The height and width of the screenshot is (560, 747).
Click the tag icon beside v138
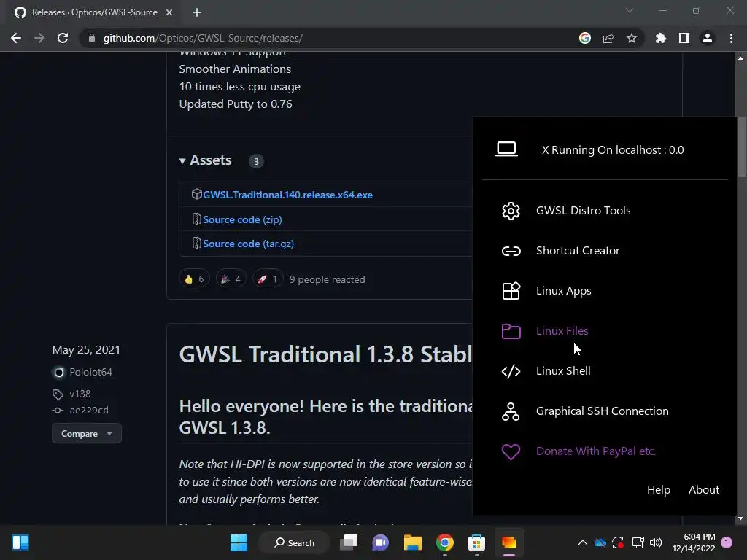point(58,394)
